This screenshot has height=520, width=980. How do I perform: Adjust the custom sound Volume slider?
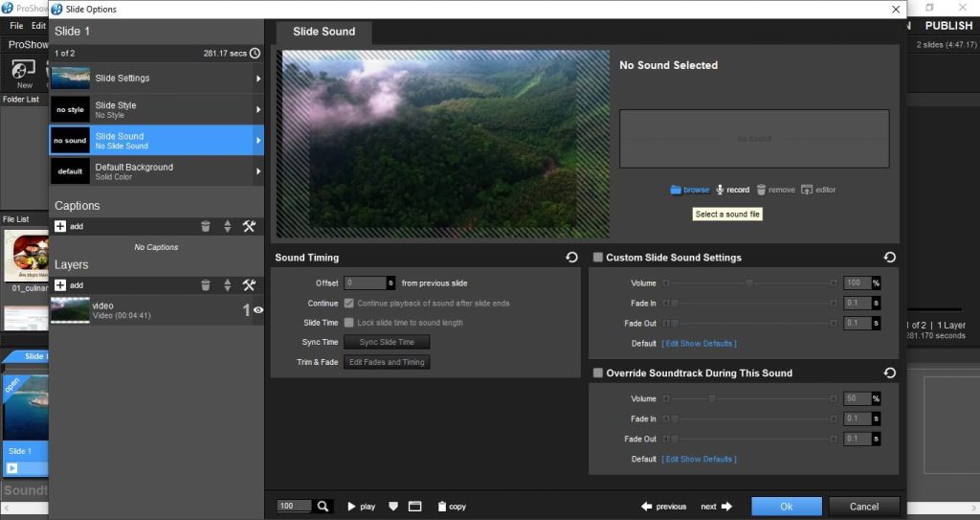[749, 283]
